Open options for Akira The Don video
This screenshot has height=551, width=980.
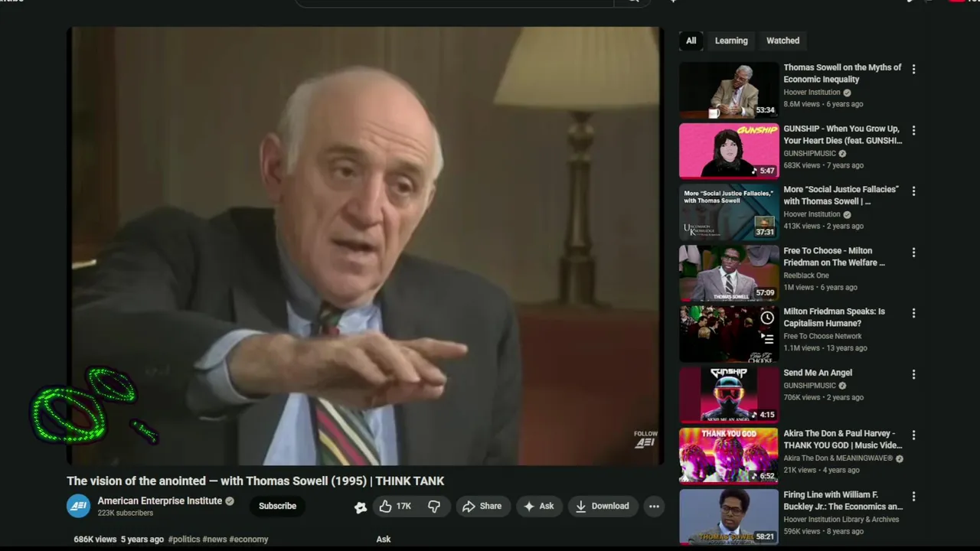click(913, 435)
